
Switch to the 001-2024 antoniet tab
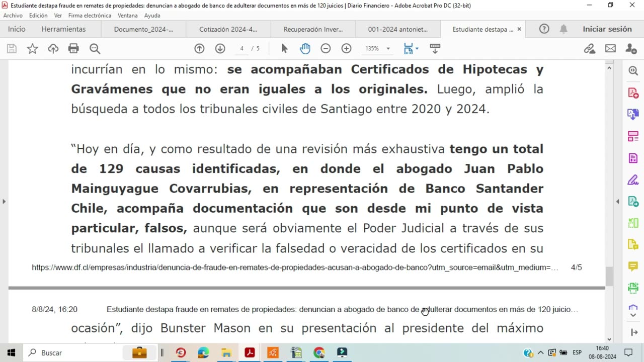pos(397,29)
